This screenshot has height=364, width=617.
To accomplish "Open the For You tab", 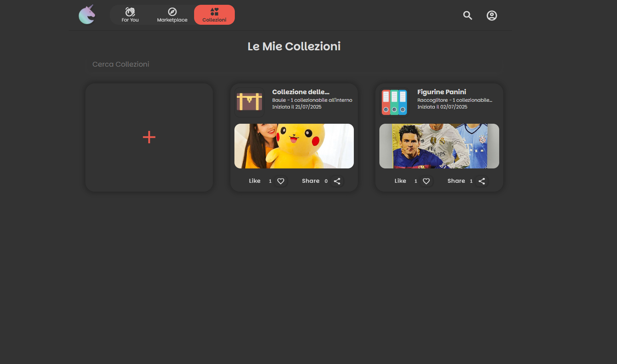I will tap(130, 15).
